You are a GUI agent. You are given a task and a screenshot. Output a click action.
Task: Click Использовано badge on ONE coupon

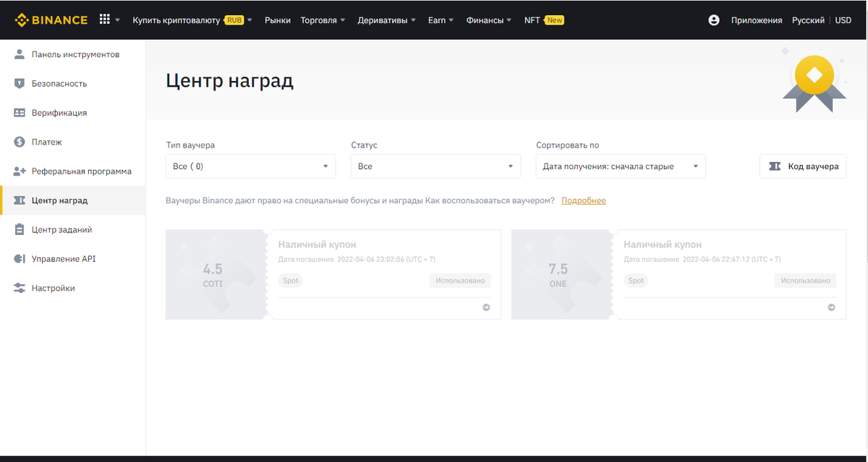[806, 281]
